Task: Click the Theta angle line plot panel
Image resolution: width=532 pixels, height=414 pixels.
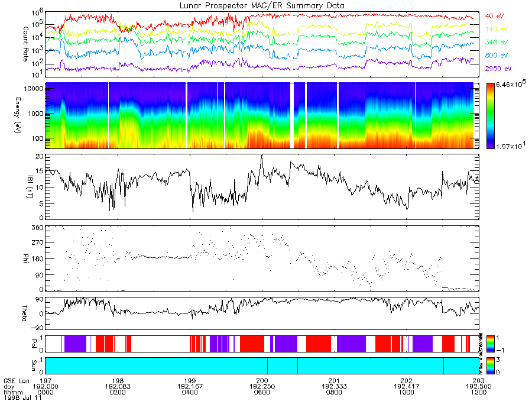Action: tap(262, 313)
